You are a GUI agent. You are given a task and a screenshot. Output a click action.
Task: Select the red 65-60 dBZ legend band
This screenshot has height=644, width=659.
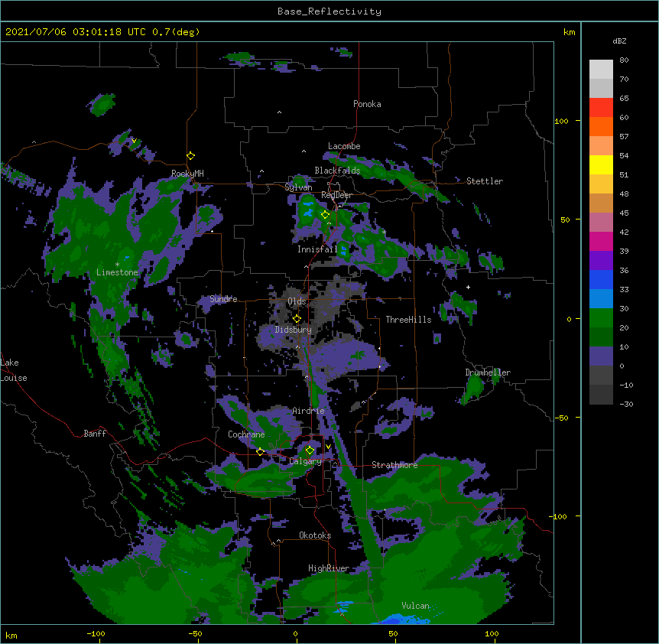pyautogui.click(x=601, y=108)
